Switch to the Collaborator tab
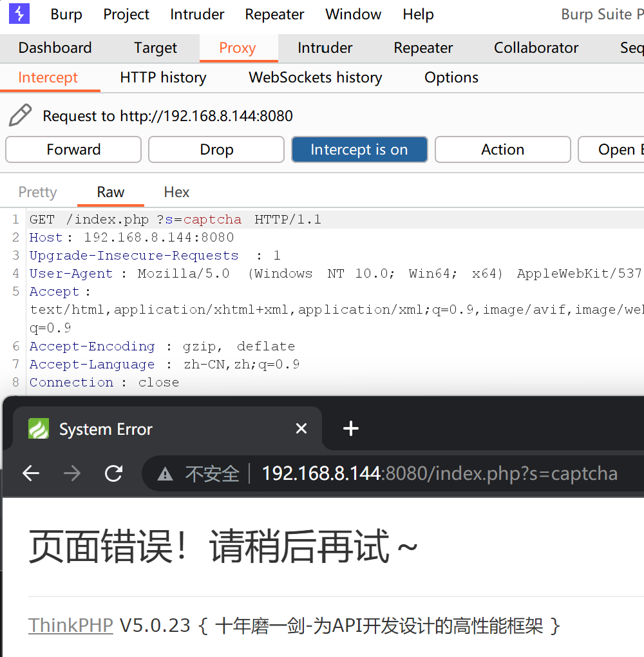Screen dimensions: 644x657 (x=536, y=48)
